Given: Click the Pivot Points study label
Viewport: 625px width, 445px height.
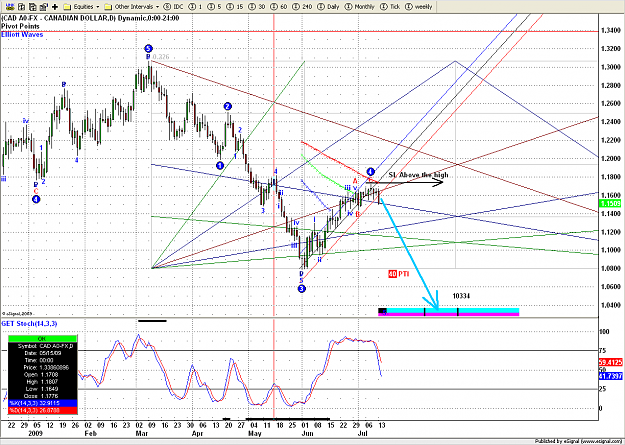Looking at the screenshot, I should tap(20, 26).
